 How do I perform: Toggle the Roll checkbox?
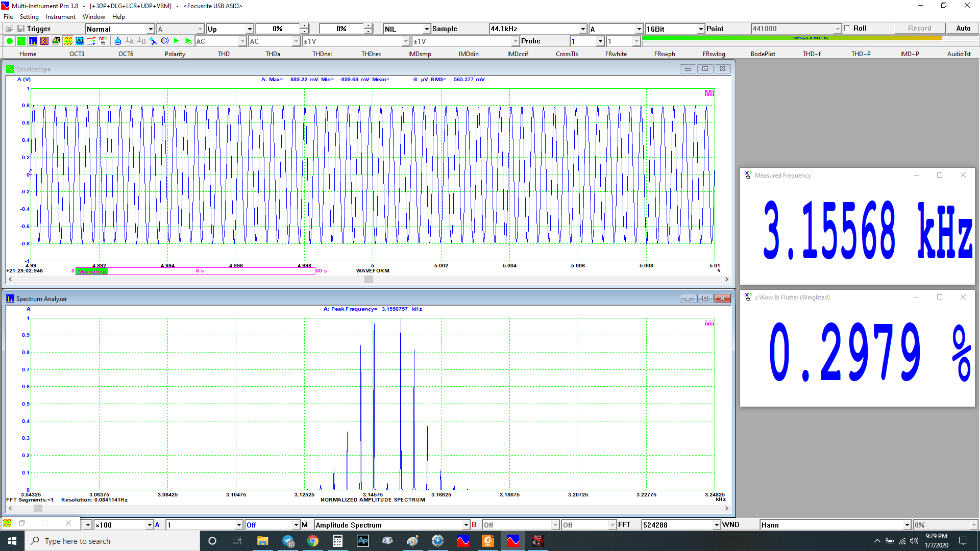[847, 29]
